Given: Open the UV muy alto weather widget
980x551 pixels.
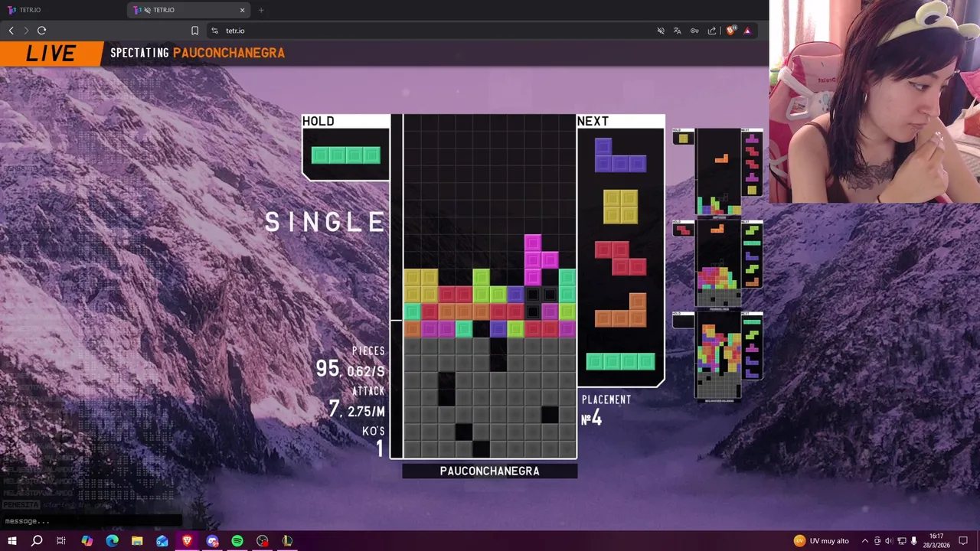Looking at the screenshot, I should [822, 541].
